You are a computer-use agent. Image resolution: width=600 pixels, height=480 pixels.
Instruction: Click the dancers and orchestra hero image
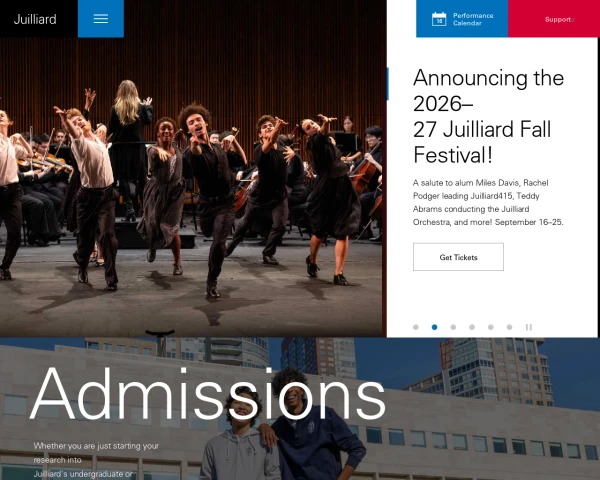pyautogui.click(x=191, y=168)
